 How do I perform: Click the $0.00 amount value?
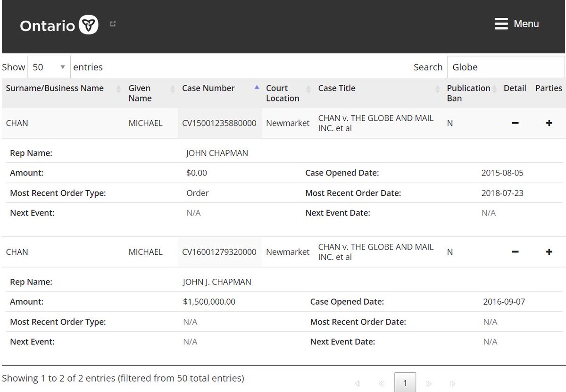197,173
